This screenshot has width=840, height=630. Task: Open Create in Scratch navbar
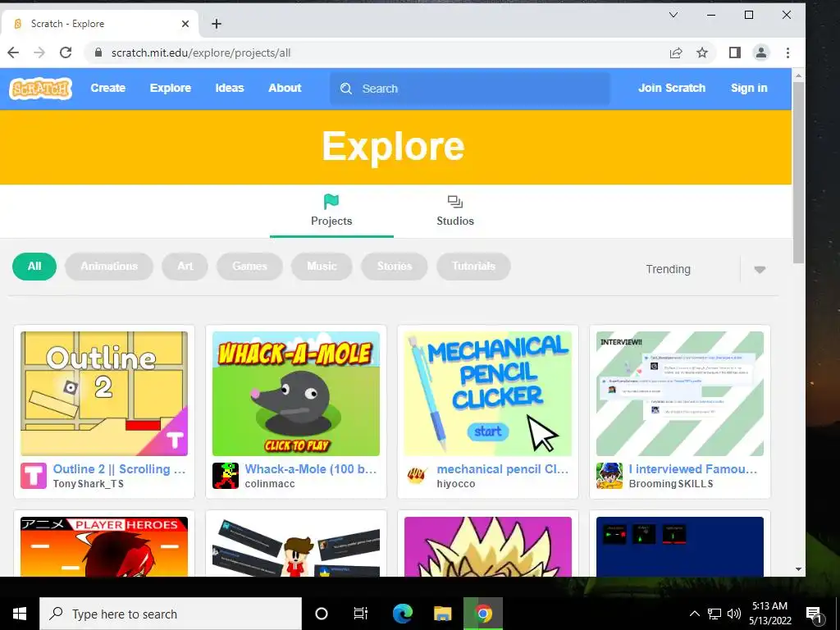point(107,88)
